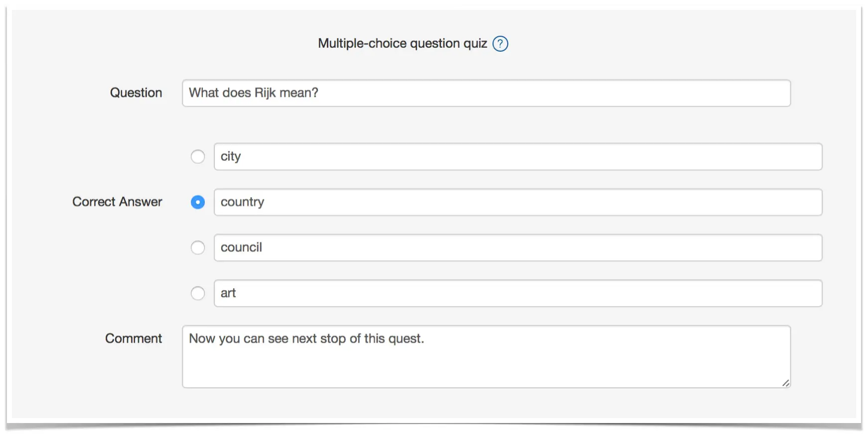Mark council as the correct answer
The image size is (868, 434).
[198, 248]
